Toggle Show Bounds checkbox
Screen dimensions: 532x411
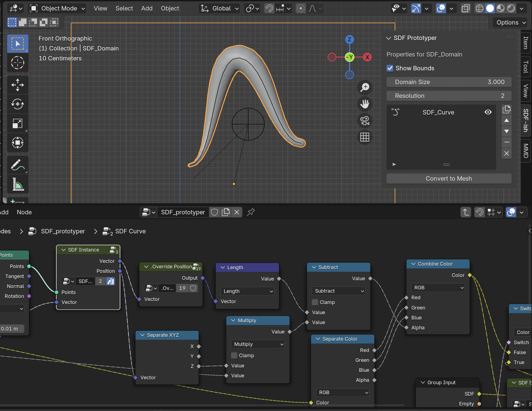(390, 68)
